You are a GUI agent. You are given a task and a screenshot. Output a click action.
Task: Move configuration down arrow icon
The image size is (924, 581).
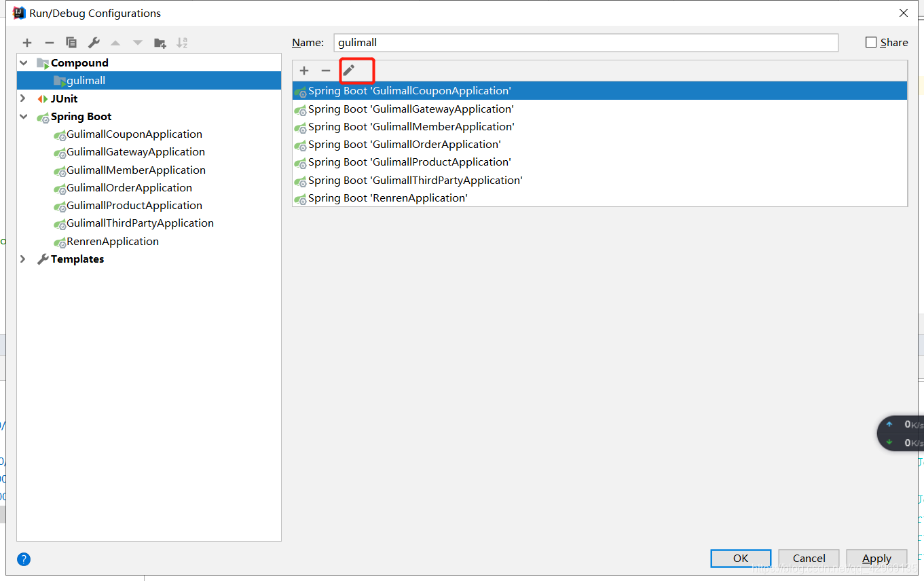click(x=138, y=43)
